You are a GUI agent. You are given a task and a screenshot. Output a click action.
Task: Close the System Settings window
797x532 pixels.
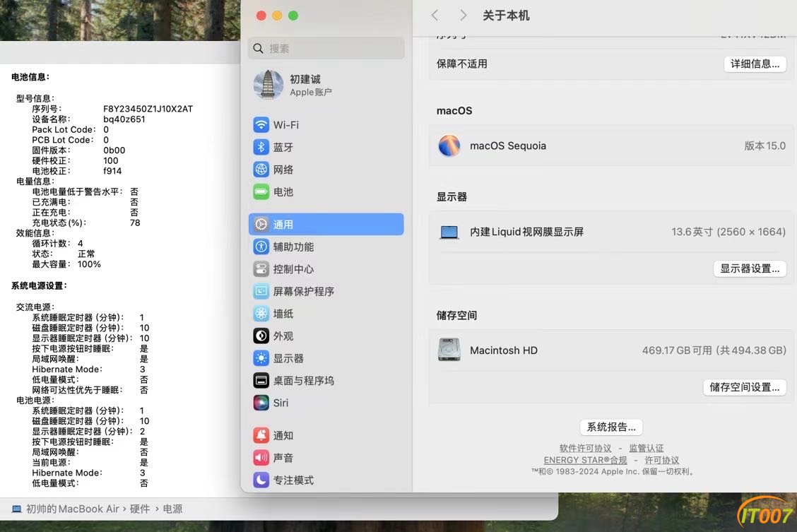tap(261, 16)
